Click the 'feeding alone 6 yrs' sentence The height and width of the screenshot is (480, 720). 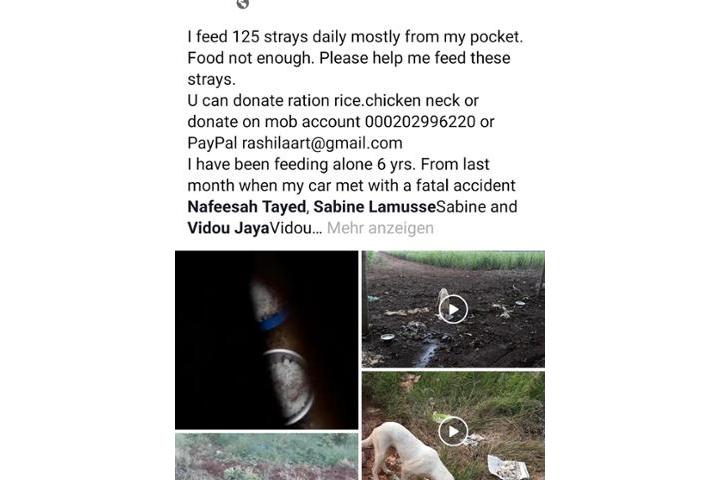(338, 164)
